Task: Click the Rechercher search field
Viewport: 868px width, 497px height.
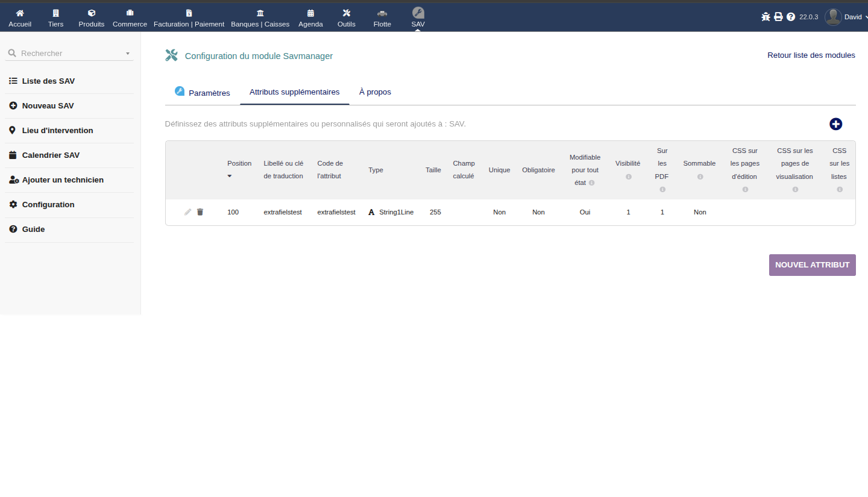Action: click(x=69, y=54)
